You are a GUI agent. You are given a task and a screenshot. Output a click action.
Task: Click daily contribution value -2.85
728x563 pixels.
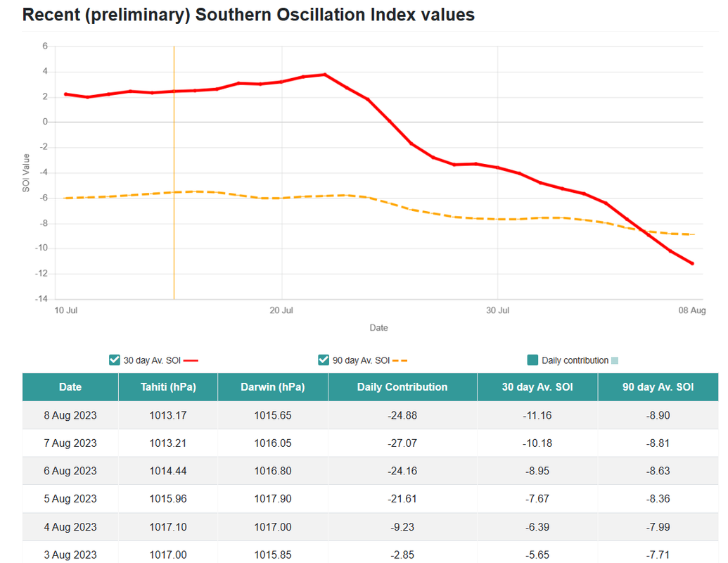point(402,555)
